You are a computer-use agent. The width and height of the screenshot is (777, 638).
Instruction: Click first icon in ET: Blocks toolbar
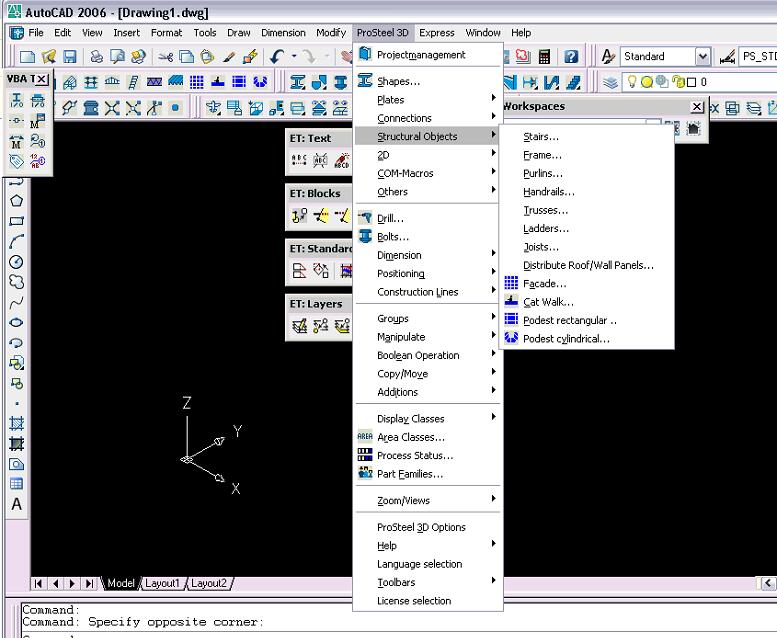click(x=299, y=215)
